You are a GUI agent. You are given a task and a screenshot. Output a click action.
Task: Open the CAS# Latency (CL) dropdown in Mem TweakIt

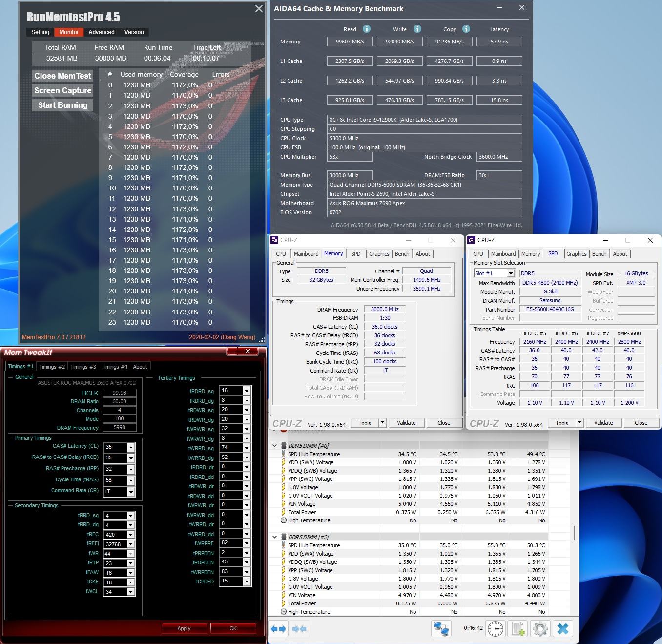coord(131,447)
